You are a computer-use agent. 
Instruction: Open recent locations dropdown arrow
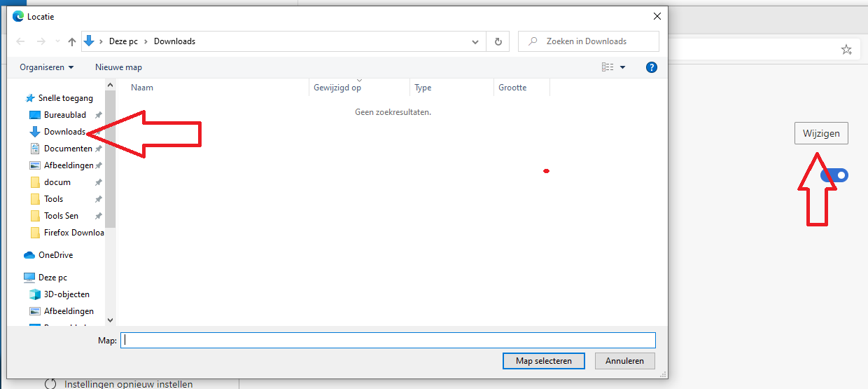coord(57,41)
